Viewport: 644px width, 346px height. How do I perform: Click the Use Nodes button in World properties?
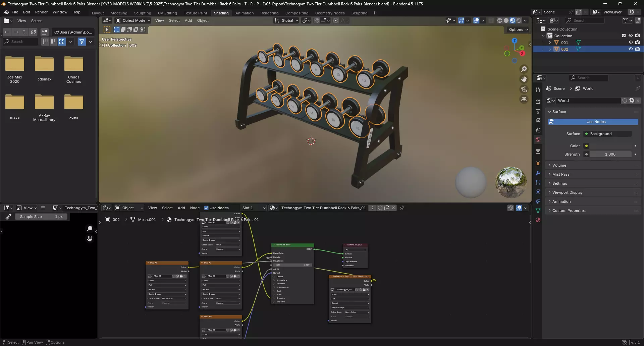(x=593, y=122)
